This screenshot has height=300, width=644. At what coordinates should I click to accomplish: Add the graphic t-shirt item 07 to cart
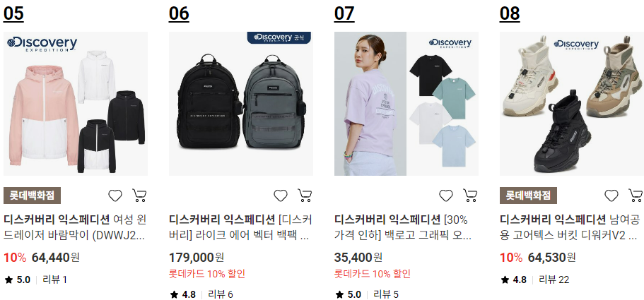471,196
